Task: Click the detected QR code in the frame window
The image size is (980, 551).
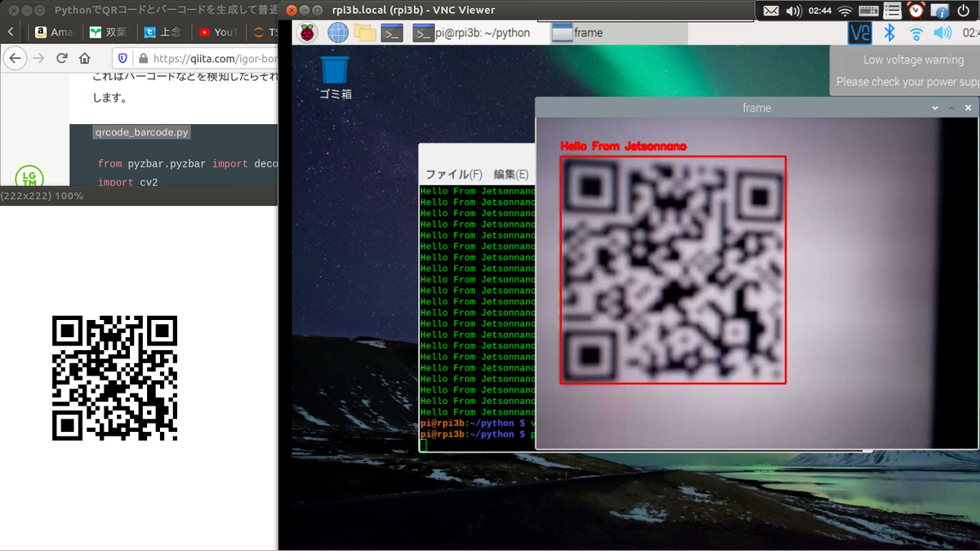Action: click(x=673, y=269)
